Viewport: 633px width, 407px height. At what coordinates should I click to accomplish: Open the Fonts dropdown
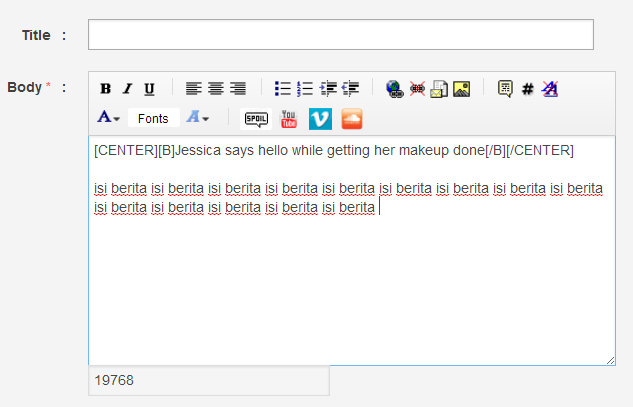(153, 119)
